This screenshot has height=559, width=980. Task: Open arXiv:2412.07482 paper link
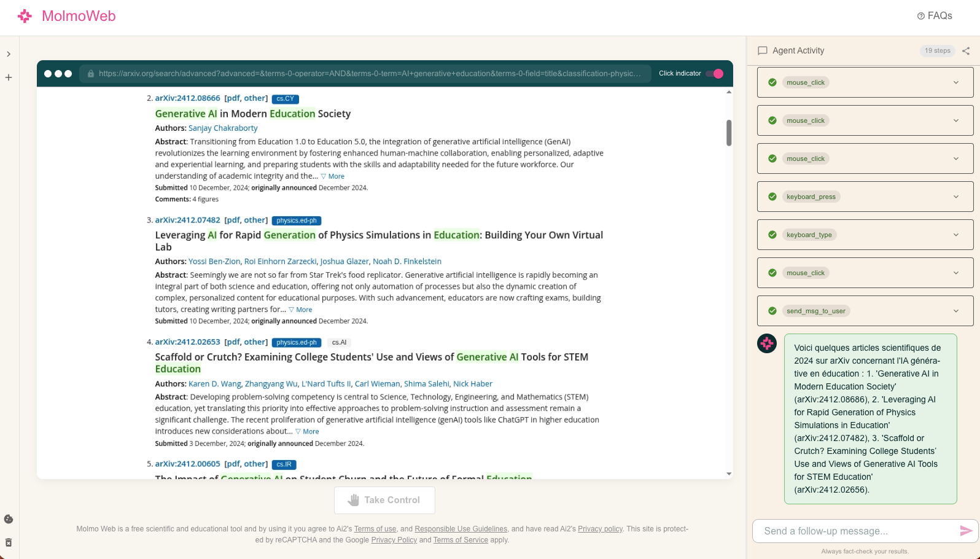187,220
